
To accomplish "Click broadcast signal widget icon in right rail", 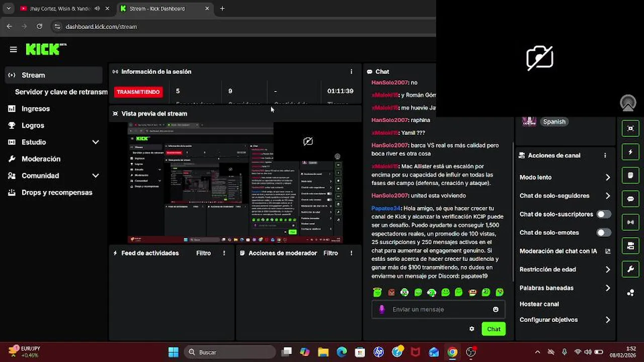I will click(x=630, y=222).
